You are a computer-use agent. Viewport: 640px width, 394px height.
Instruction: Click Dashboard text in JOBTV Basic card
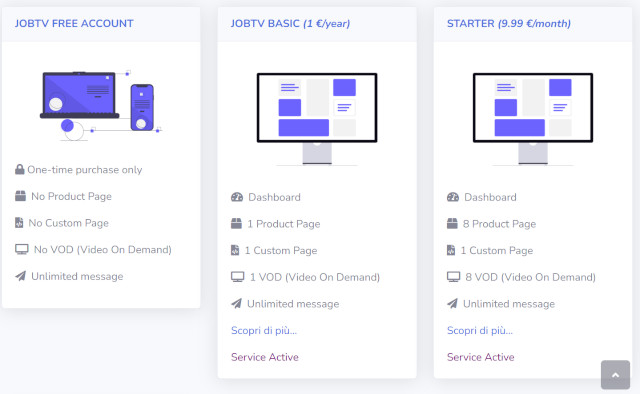[274, 197]
